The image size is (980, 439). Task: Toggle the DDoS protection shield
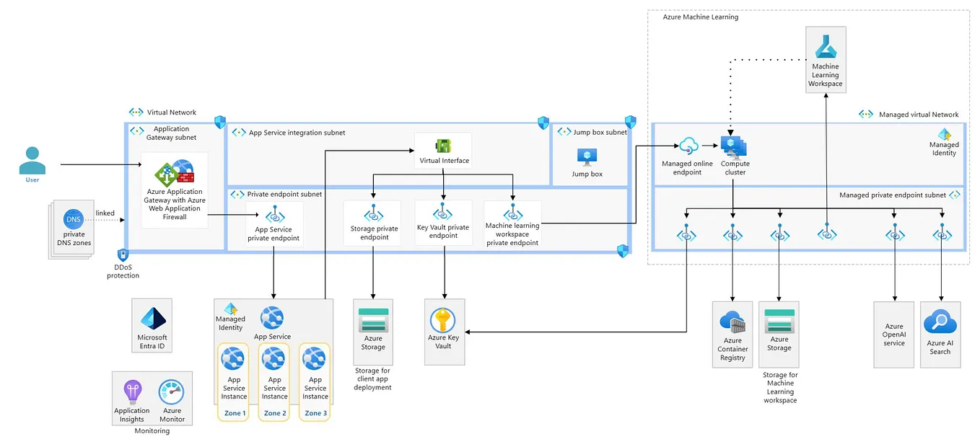point(123,256)
